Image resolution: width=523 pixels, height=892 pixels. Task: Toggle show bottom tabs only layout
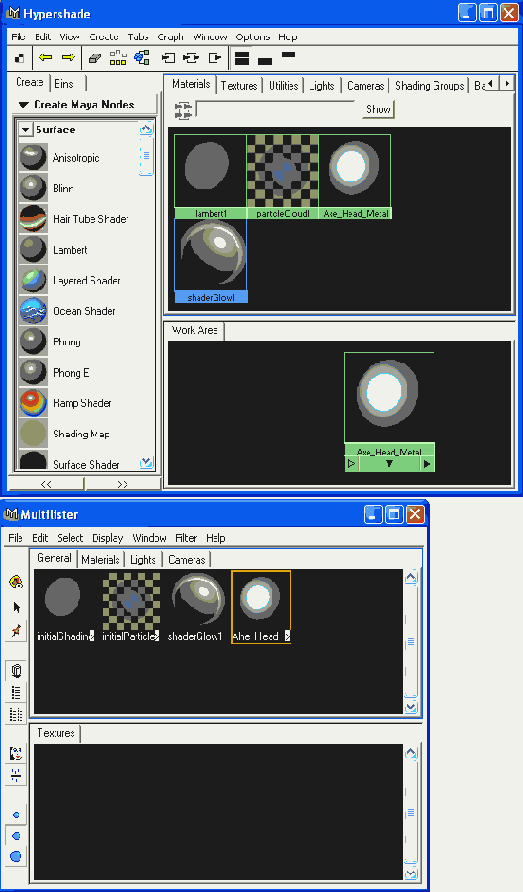(x=265, y=60)
